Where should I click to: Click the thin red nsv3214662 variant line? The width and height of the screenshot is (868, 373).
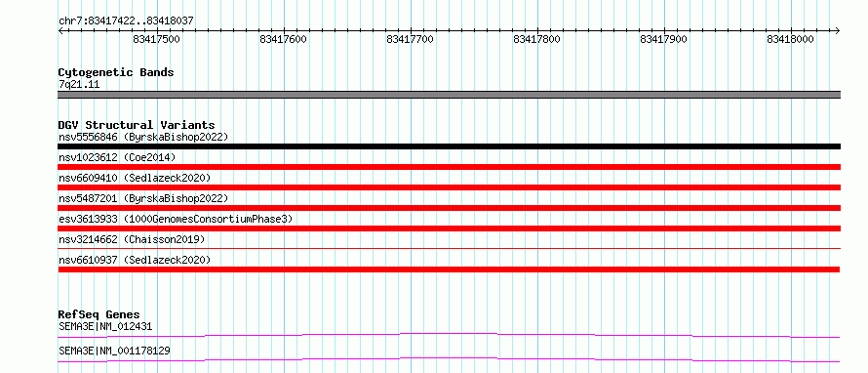pyautogui.click(x=449, y=249)
